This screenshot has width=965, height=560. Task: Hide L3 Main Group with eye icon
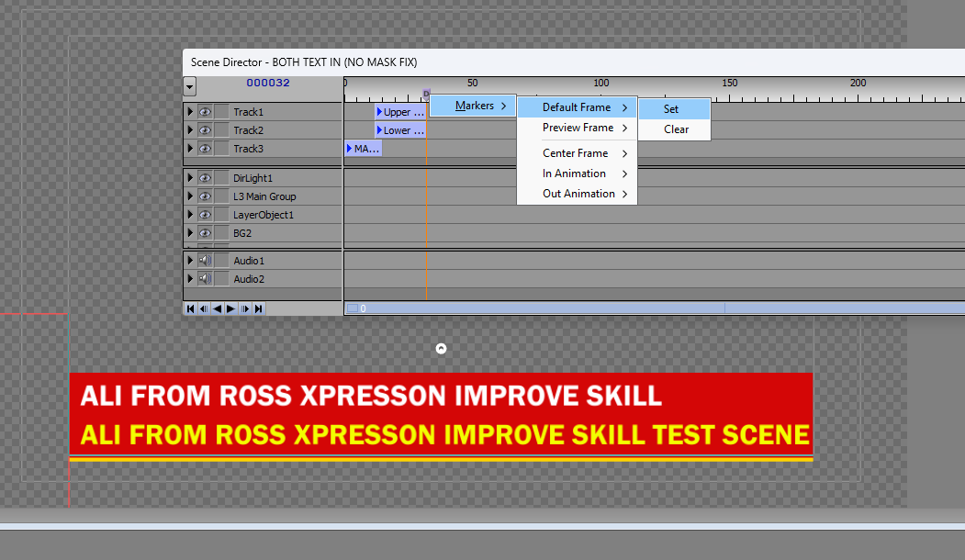pyautogui.click(x=205, y=196)
